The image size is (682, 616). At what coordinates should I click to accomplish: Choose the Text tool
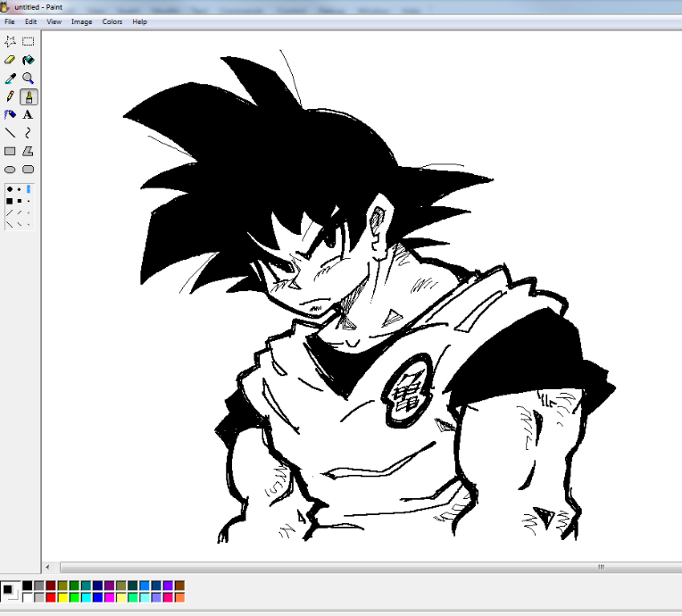pos(29,115)
